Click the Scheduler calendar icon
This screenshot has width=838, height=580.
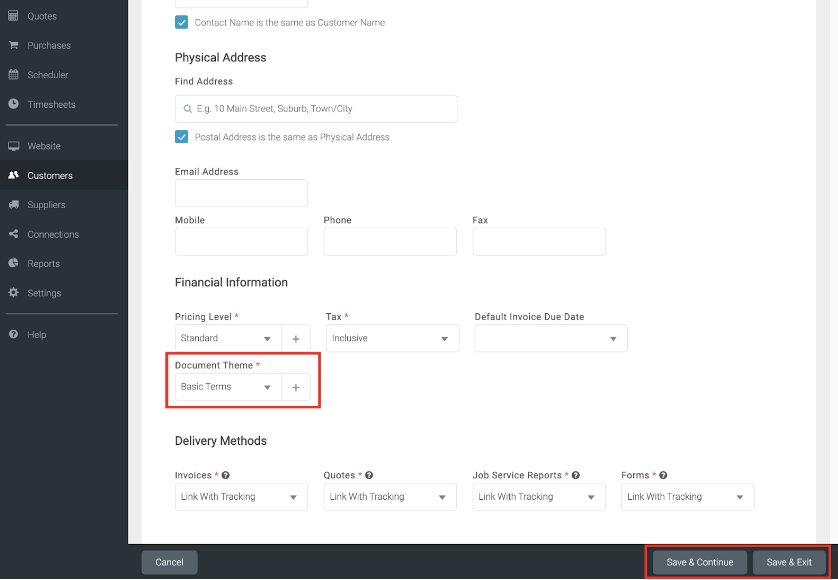click(x=13, y=74)
